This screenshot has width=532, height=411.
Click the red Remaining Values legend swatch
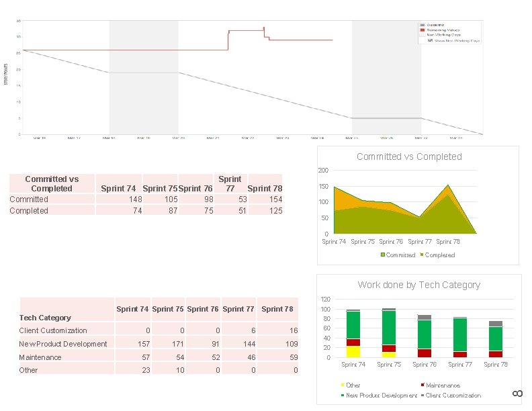(x=423, y=30)
